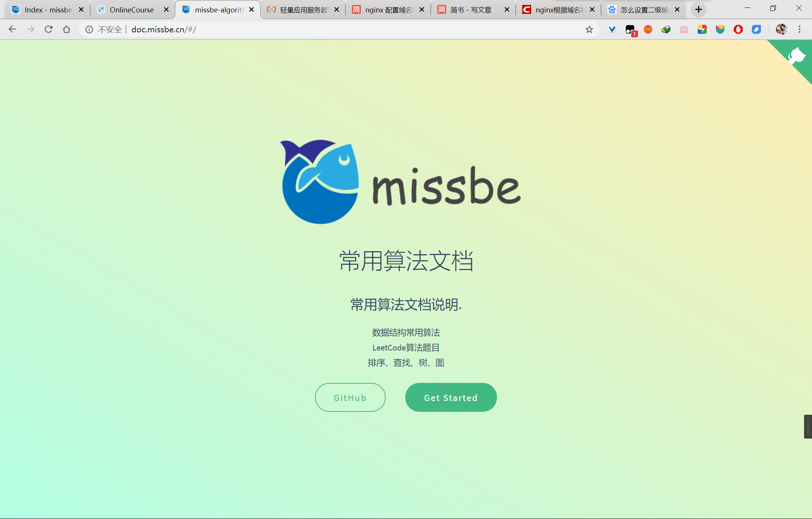Close the missbe-algorithm tab
Image resolution: width=812 pixels, height=519 pixels.
251,10
